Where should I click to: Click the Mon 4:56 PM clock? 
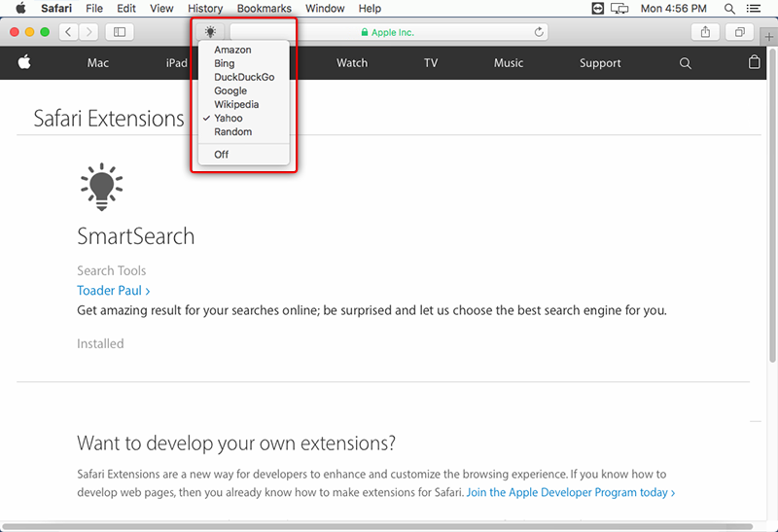(673, 9)
